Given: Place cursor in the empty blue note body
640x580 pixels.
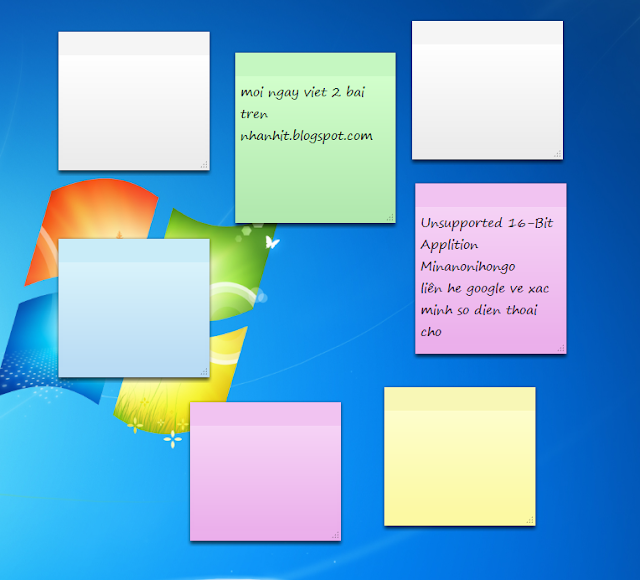Looking at the screenshot, I should (134, 319).
